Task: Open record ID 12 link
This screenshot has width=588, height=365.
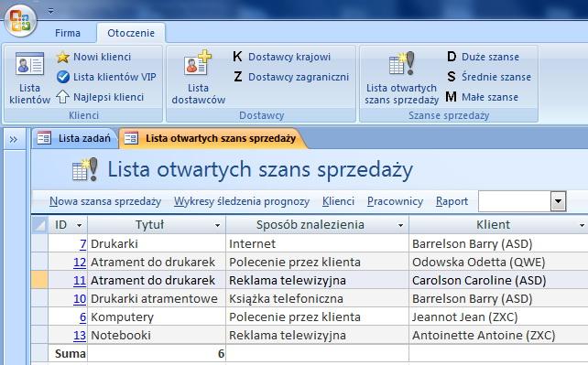Action: [x=80, y=263]
